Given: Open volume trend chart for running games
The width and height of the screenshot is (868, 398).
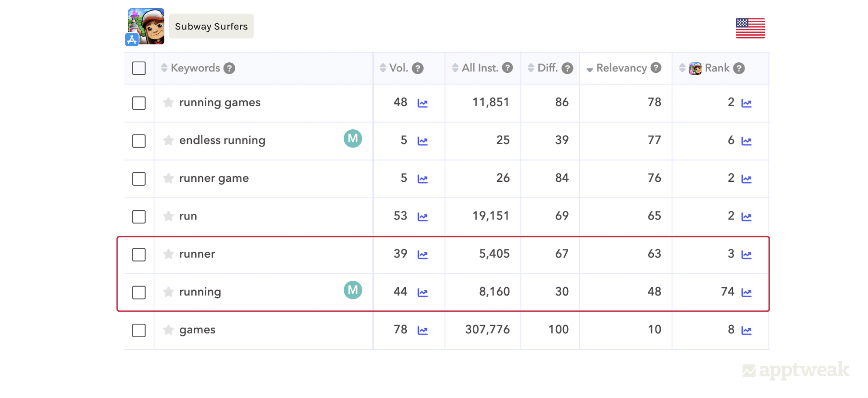Looking at the screenshot, I should [423, 103].
